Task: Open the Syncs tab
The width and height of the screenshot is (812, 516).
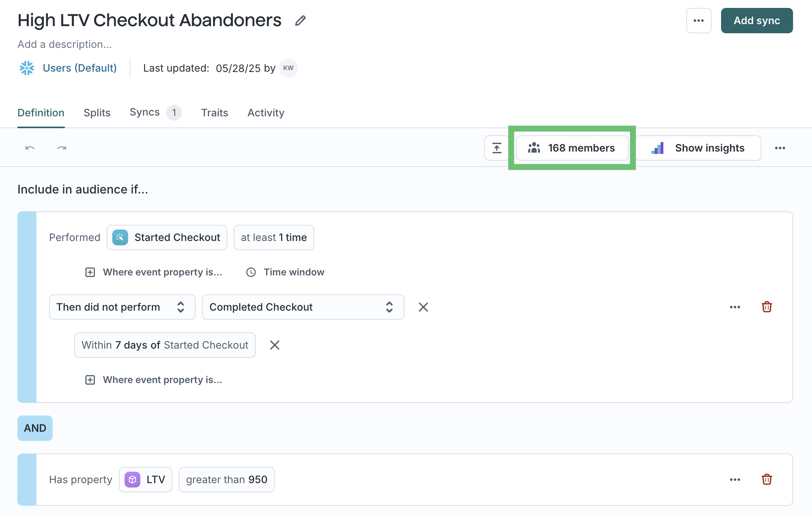Action: tap(155, 112)
